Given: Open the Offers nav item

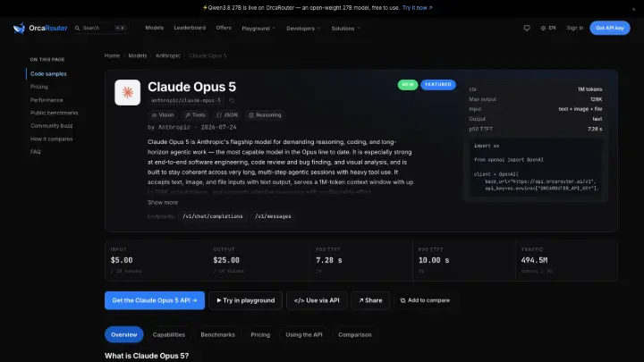Looking at the screenshot, I should point(224,28).
